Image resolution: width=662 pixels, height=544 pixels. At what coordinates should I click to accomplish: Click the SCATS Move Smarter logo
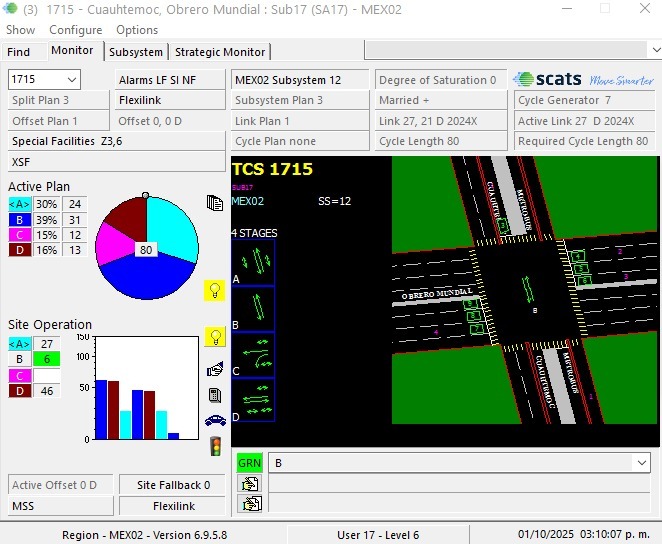[x=584, y=79]
